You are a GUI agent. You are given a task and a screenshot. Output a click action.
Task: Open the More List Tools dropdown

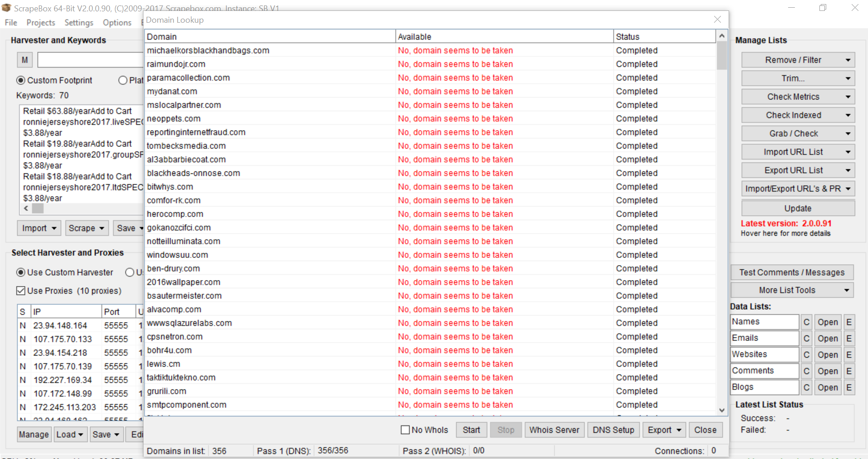coord(792,290)
